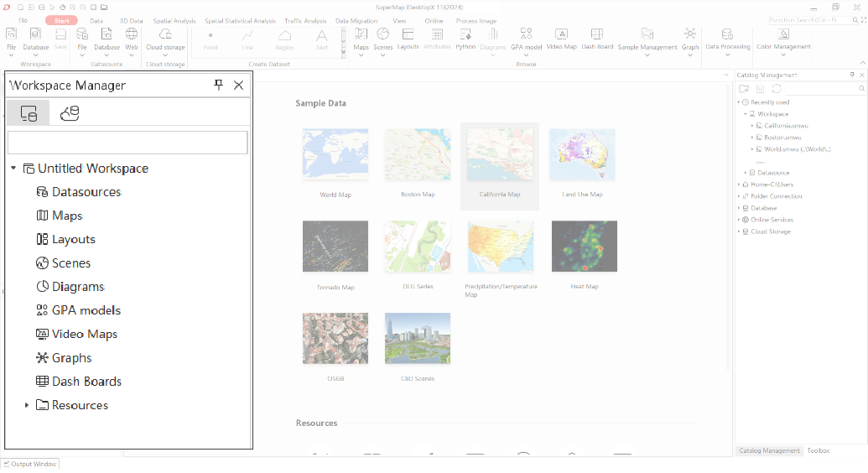Screen dimensions: 868x473
Task: Open the Process Image tab
Action: pos(476,20)
